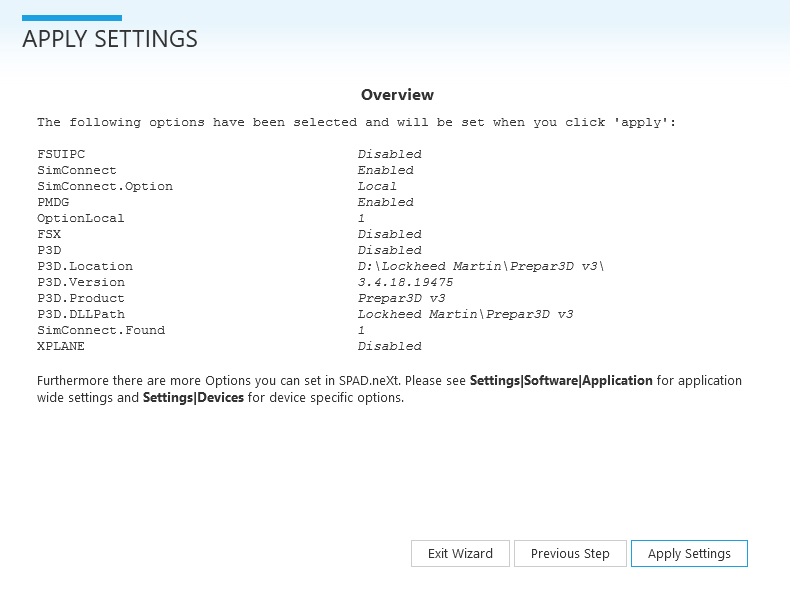Click the 'Local' value of SimConnect.Option
The image size is (812, 607).
point(377,186)
